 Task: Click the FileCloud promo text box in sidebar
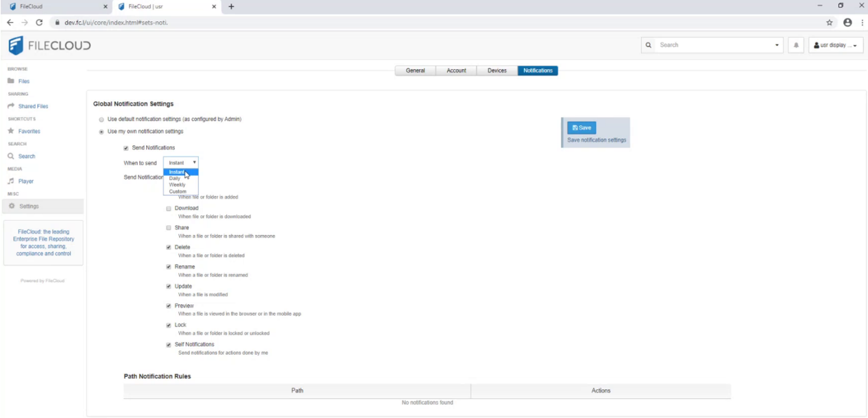[x=44, y=243]
